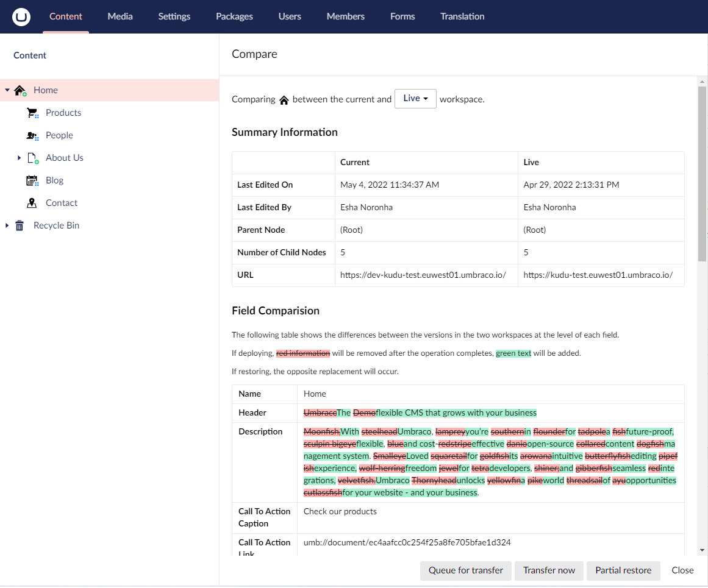Image resolution: width=708 pixels, height=588 pixels.
Task: Click the Call To Action Caption label
Action: tap(265, 517)
